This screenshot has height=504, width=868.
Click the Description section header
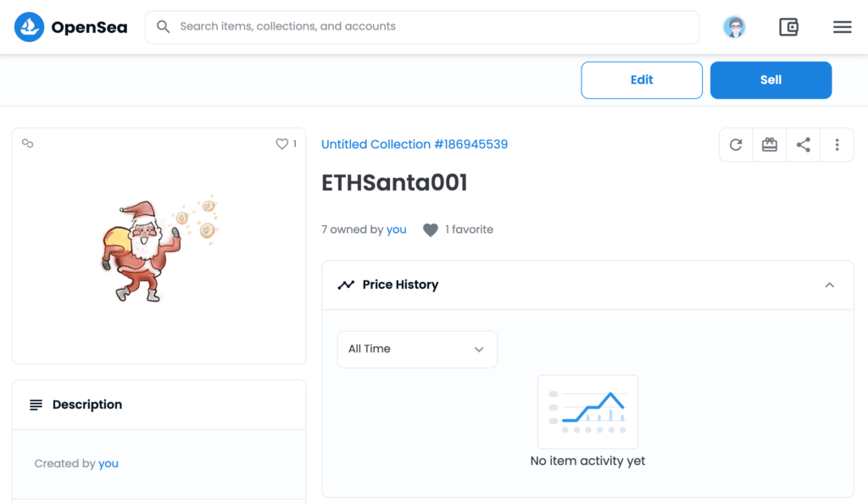[x=87, y=405]
